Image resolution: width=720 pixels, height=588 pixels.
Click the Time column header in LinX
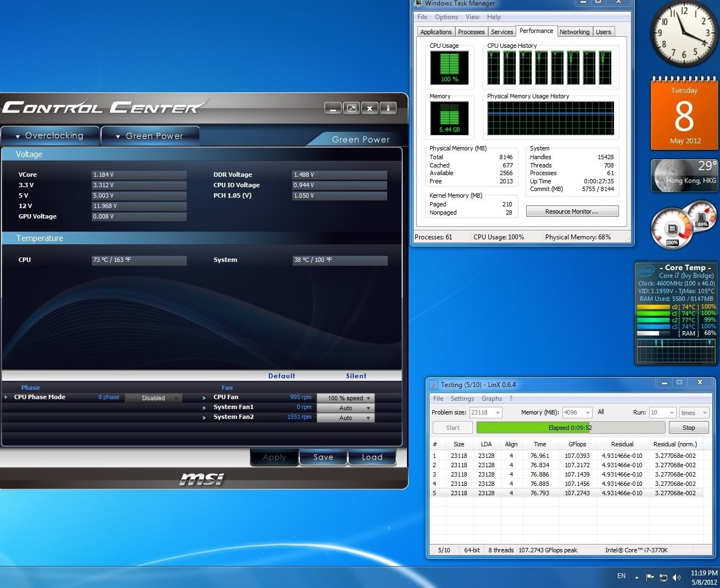[x=540, y=444]
